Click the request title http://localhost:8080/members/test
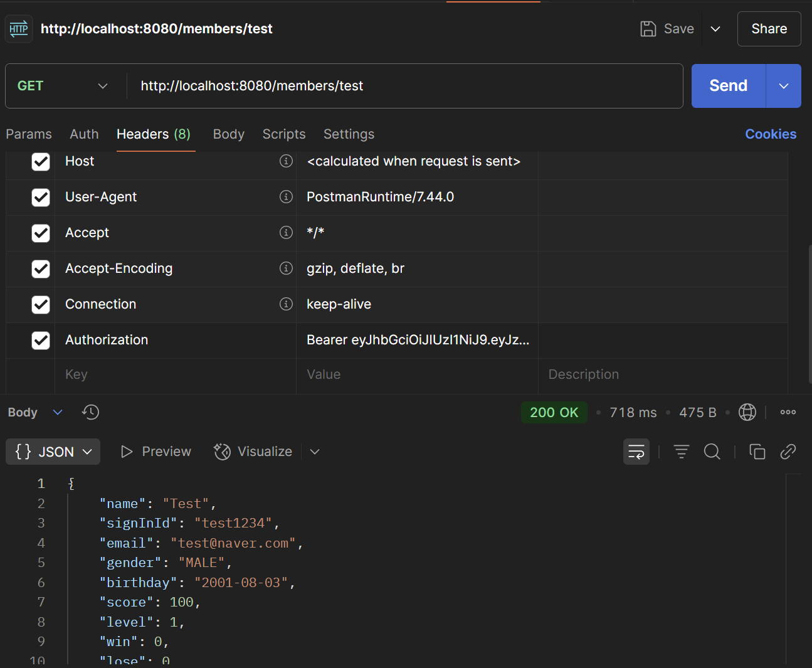 point(157,29)
